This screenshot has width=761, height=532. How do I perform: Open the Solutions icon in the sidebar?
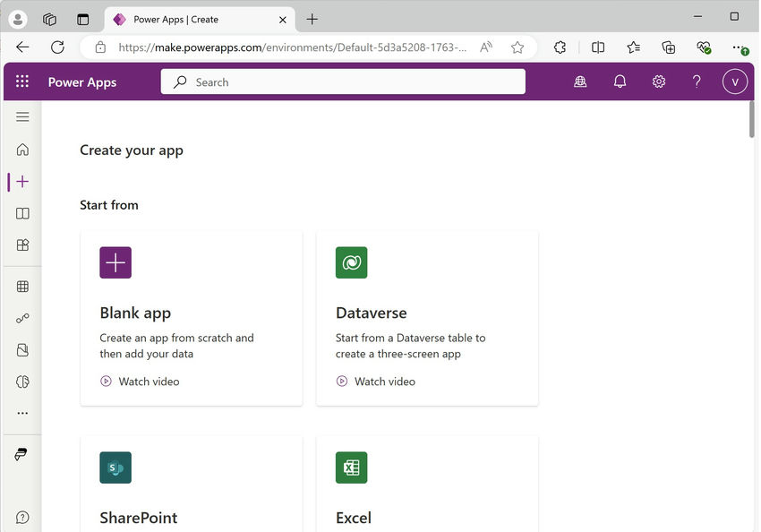22,349
